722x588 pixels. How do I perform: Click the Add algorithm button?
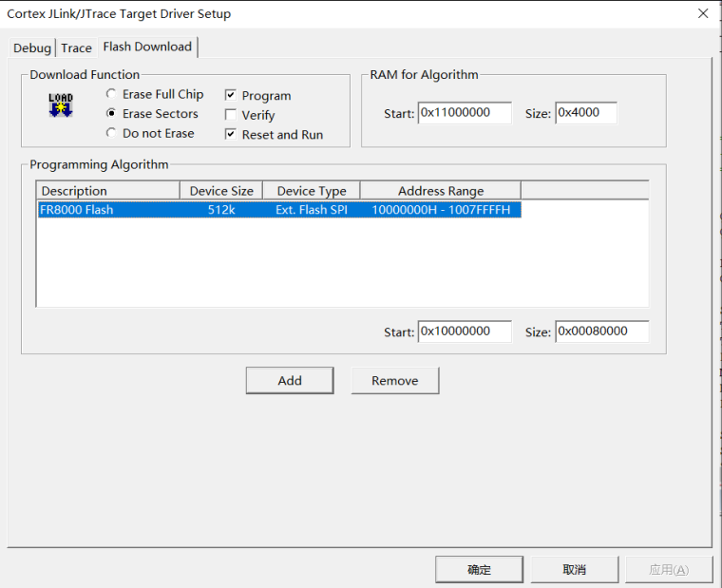(x=290, y=380)
